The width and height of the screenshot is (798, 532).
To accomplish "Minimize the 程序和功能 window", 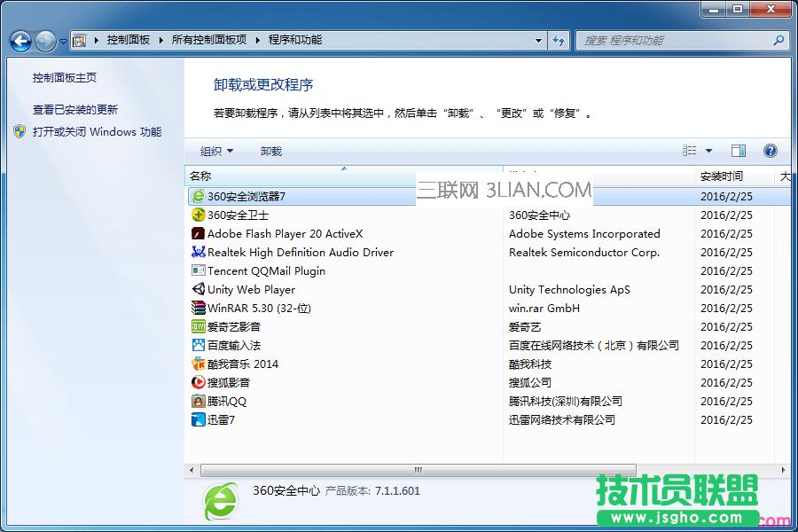I will (x=714, y=9).
